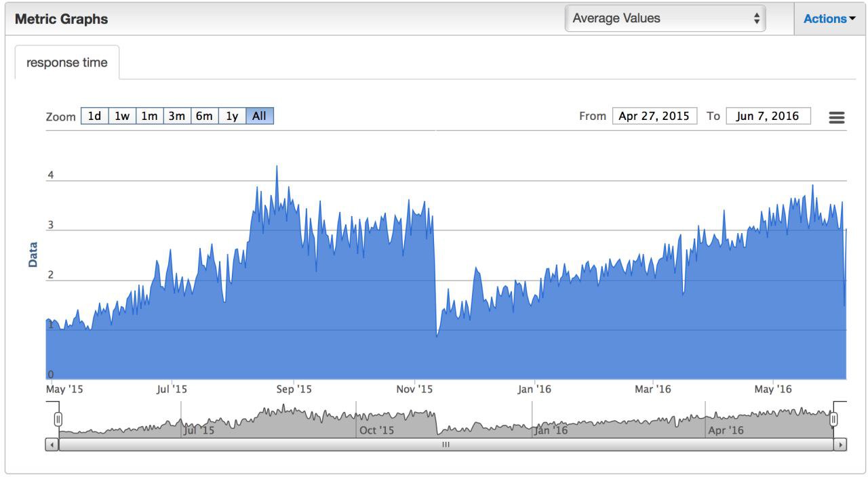Viewport: 868px width, 477px height.
Task: Click the navigator left scroll arrow
Action: (x=52, y=445)
